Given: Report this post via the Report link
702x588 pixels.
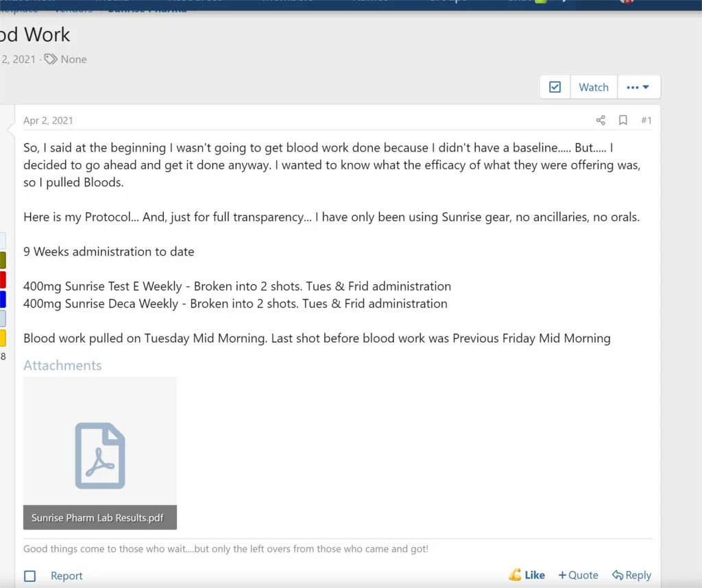Looking at the screenshot, I should [x=66, y=576].
